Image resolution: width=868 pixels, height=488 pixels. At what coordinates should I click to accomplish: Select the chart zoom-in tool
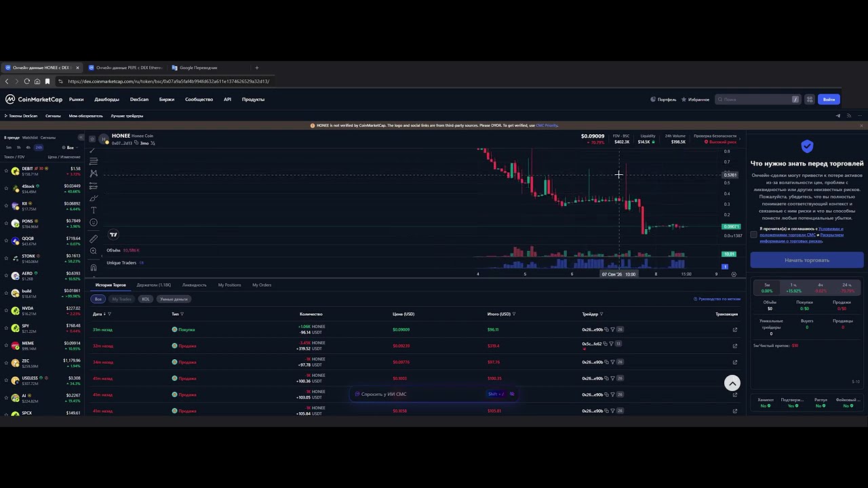(94, 251)
